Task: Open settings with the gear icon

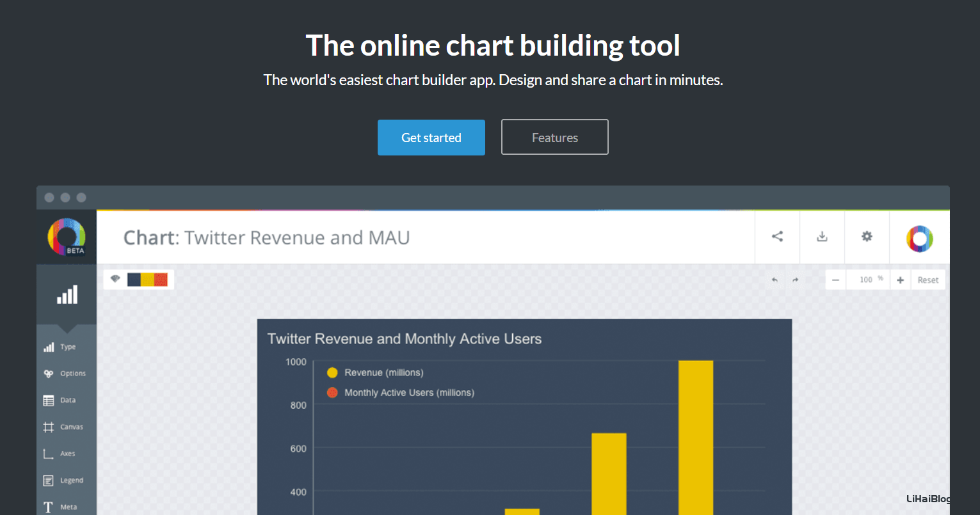Action: (867, 237)
